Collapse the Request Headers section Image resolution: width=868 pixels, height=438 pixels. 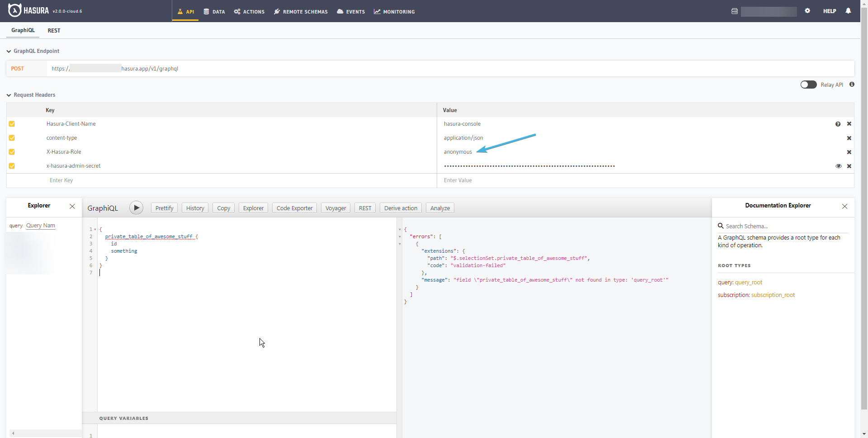pyautogui.click(x=8, y=95)
